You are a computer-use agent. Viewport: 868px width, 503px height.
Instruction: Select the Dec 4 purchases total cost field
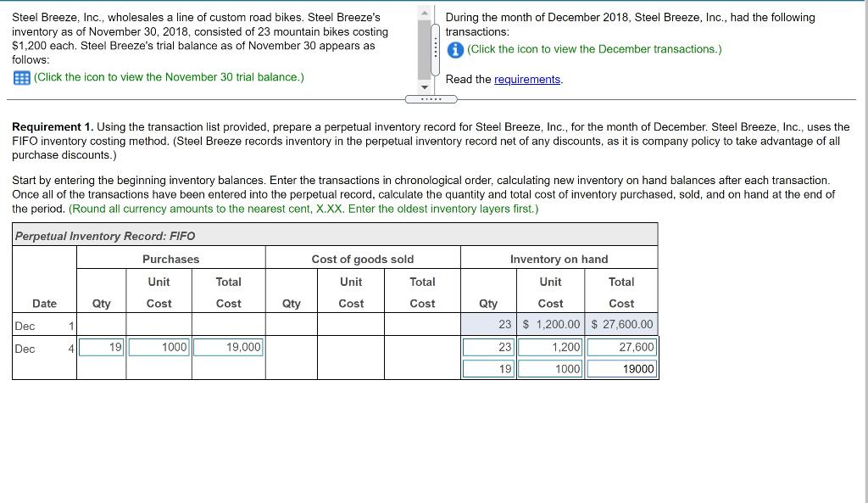[x=228, y=347]
